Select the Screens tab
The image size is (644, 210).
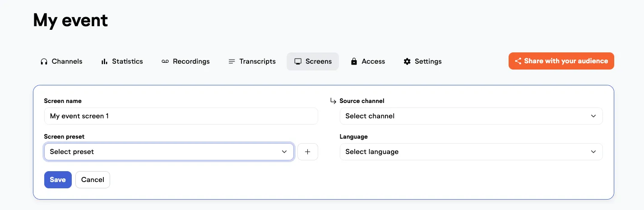click(313, 61)
